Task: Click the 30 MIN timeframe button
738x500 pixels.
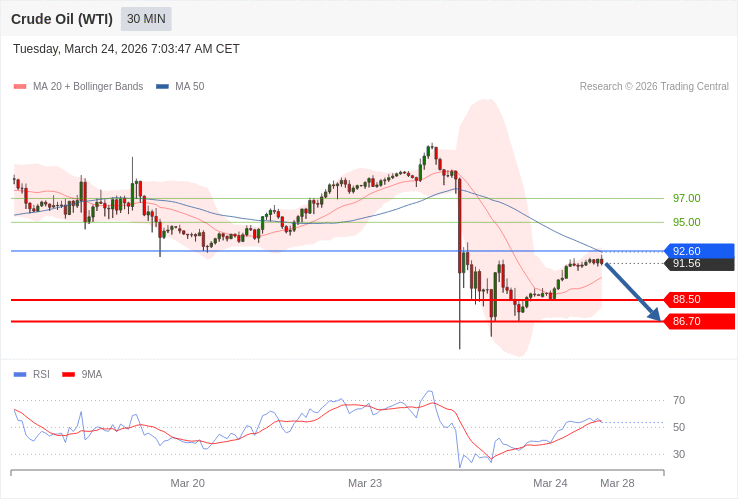Action: click(146, 19)
